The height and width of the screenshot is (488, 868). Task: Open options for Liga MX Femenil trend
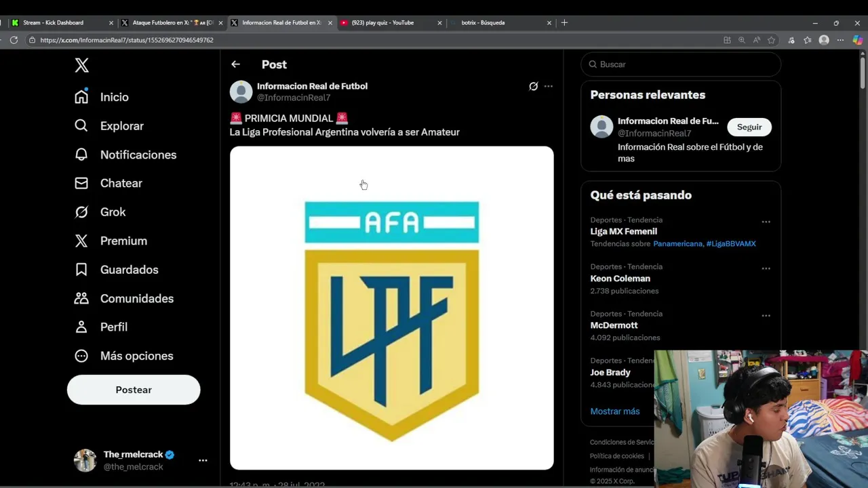coord(766,222)
